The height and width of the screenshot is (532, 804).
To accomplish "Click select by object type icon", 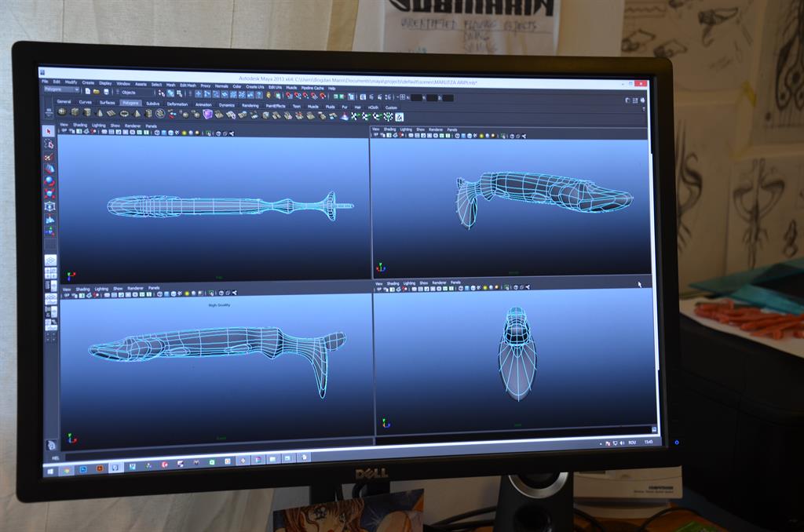I will click(170, 93).
